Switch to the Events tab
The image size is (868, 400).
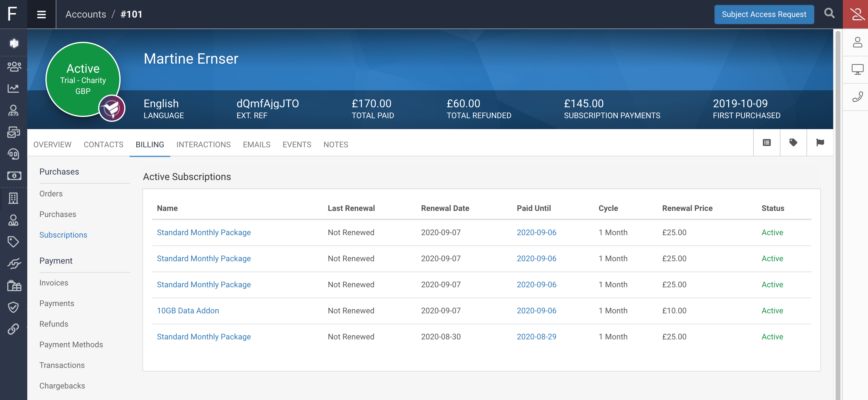click(x=297, y=145)
